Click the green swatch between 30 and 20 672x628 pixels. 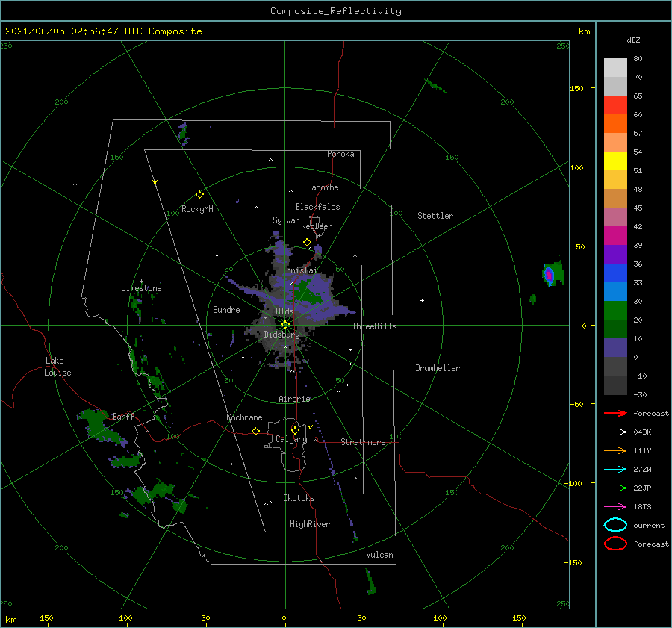pos(615,310)
